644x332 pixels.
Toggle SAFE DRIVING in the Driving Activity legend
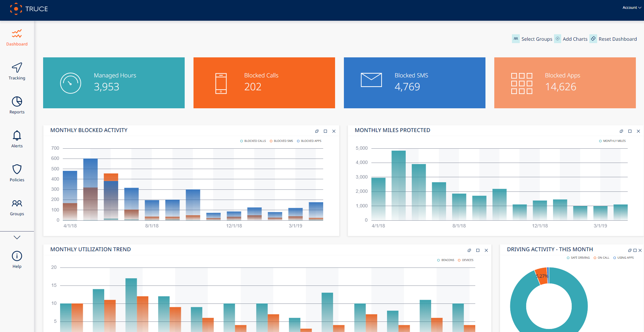pyautogui.click(x=577, y=258)
